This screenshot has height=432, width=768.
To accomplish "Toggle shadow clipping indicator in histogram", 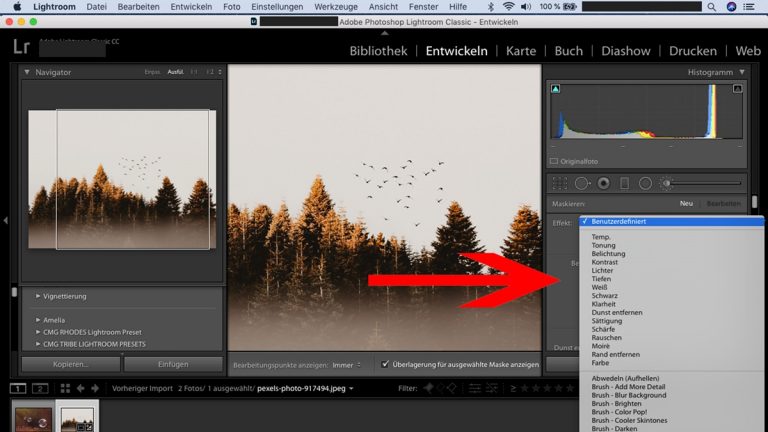I will [x=555, y=89].
